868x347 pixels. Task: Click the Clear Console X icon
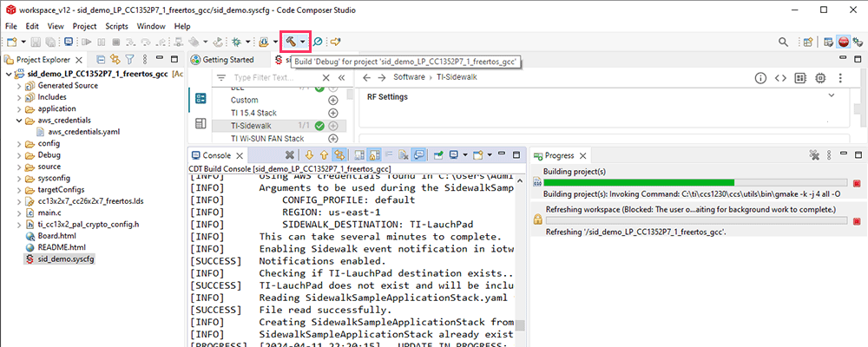pyautogui.click(x=289, y=155)
